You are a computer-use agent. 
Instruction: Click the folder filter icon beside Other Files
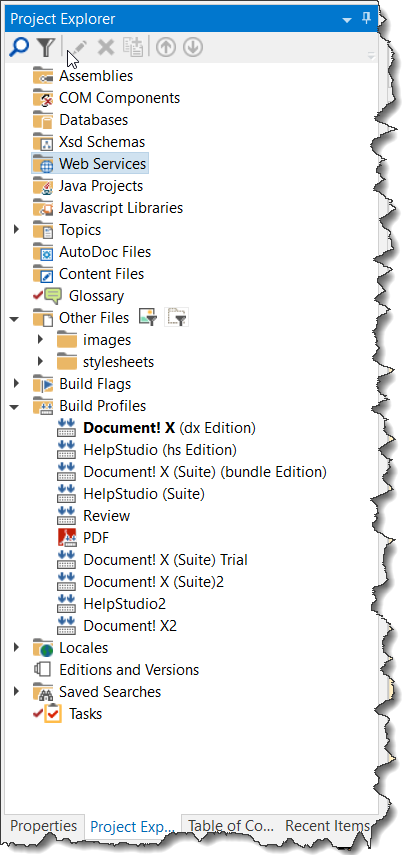pyautogui.click(x=177, y=317)
